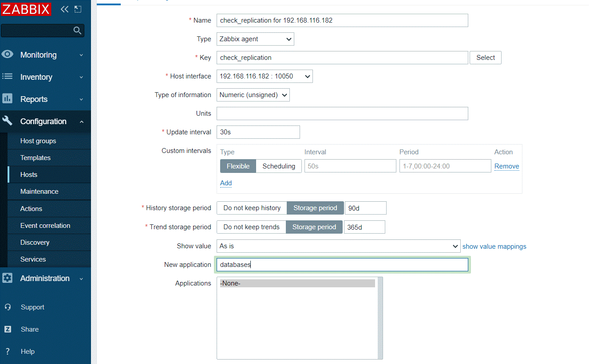
Task: Click the New application field
Action: 342,265
